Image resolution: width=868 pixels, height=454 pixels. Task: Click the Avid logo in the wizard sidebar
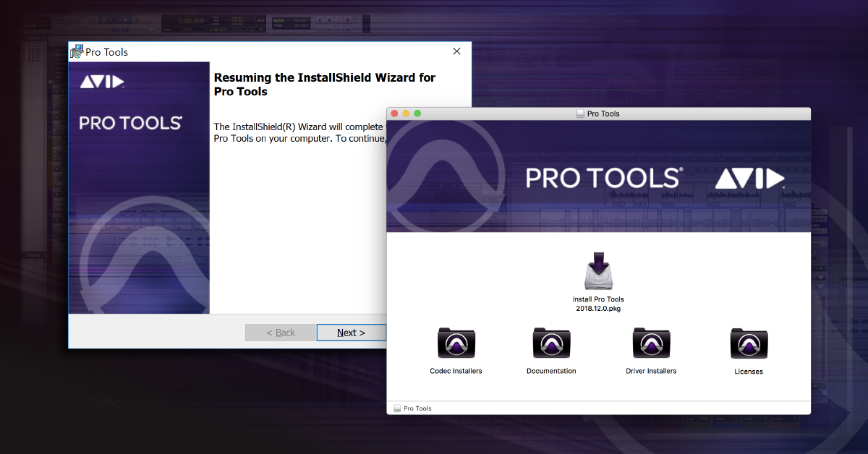point(102,82)
